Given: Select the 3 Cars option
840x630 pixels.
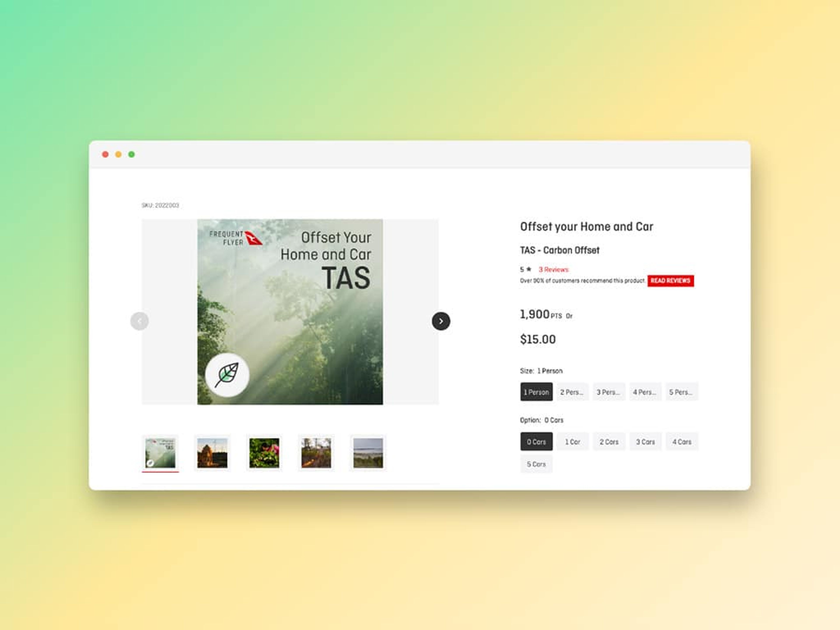Looking at the screenshot, I should [x=645, y=442].
